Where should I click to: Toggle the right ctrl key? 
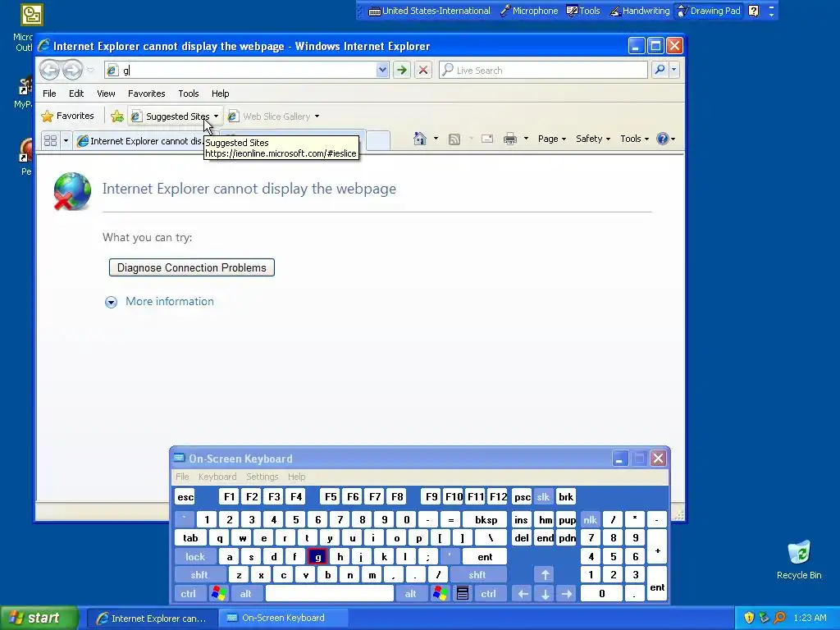[489, 594]
